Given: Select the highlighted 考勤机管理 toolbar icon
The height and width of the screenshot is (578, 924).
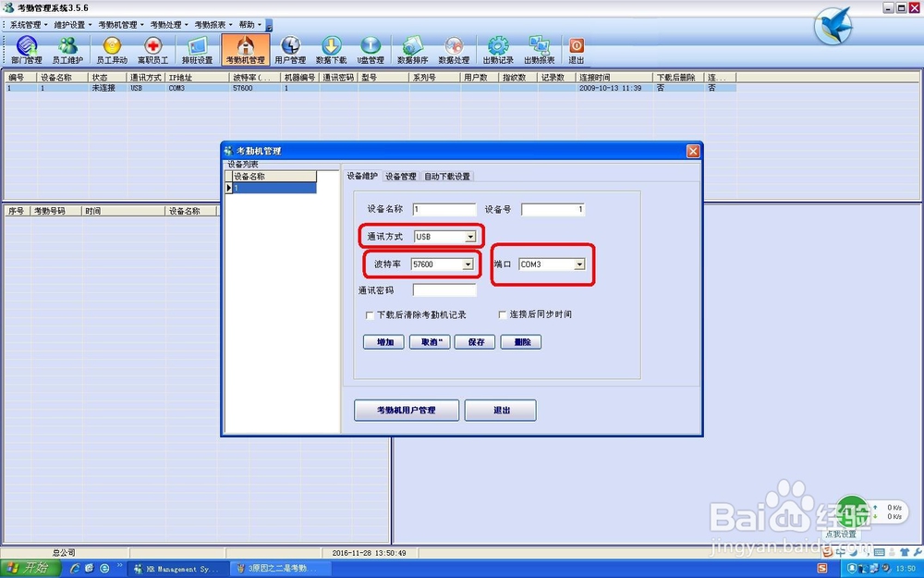Looking at the screenshot, I should [x=246, y=50].
